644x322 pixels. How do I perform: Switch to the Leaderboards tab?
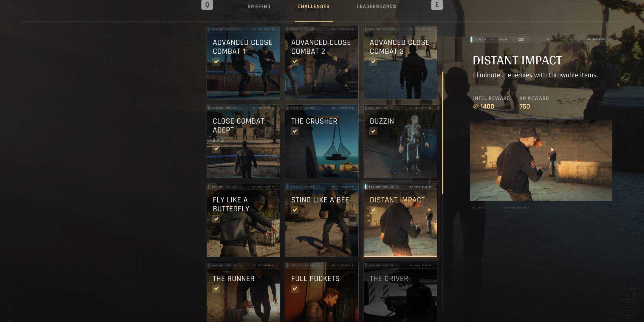point(377,7)
